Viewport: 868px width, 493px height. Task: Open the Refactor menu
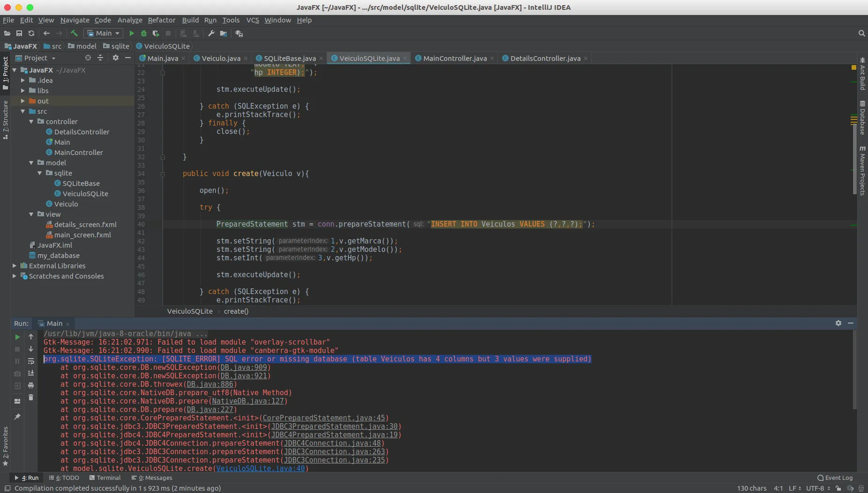161,20
